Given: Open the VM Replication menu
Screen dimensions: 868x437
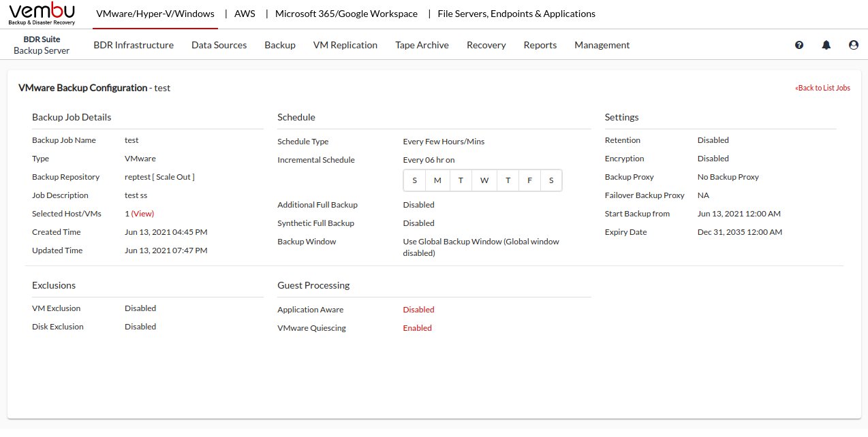Looking at the screenshot, I should tap(345, 45).
